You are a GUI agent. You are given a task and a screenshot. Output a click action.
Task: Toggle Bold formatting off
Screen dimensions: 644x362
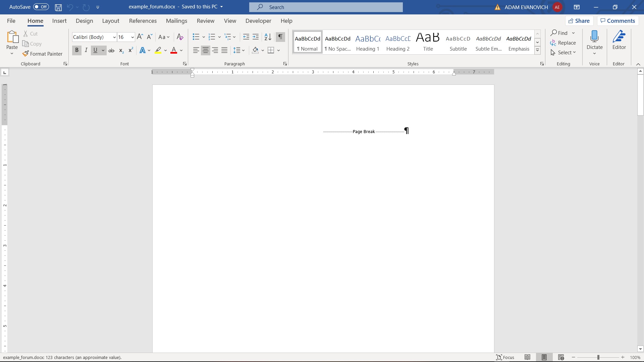(x=77, y=50)
